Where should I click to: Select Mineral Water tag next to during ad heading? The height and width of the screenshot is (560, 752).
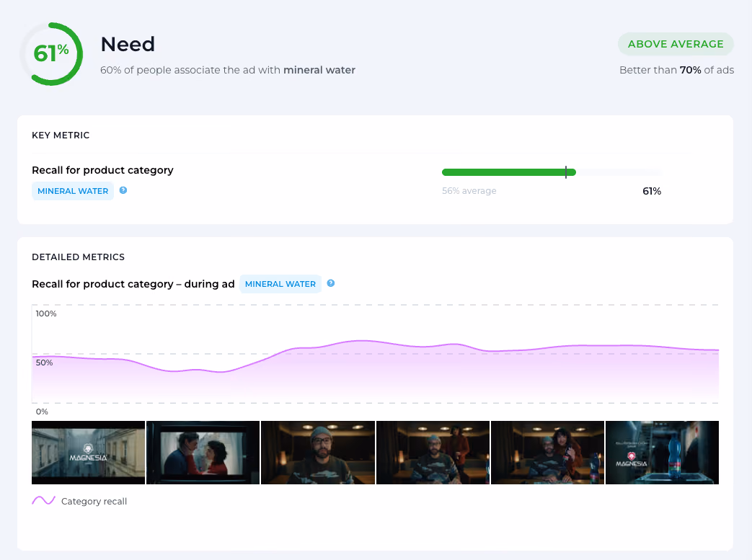(x=280, y=284)
